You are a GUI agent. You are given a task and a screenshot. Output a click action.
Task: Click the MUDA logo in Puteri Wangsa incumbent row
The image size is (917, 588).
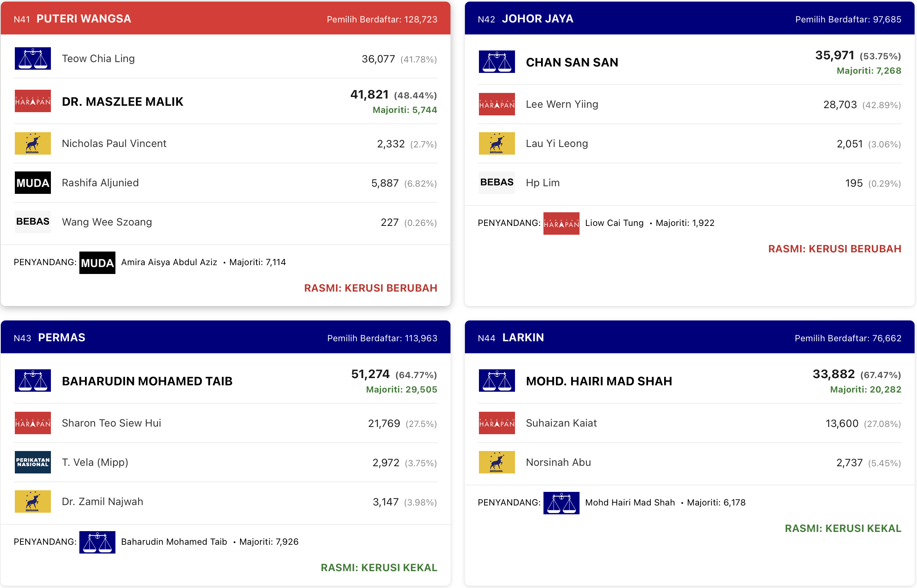[x=97, y=263]
